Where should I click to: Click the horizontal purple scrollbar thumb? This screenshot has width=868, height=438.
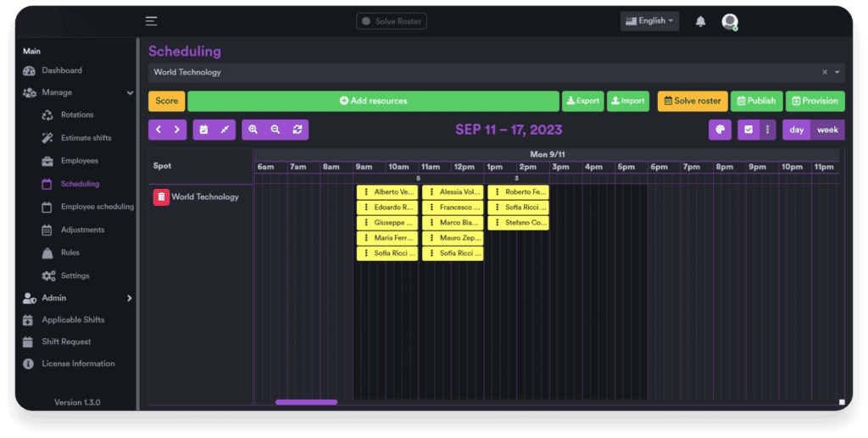(306, 402)
